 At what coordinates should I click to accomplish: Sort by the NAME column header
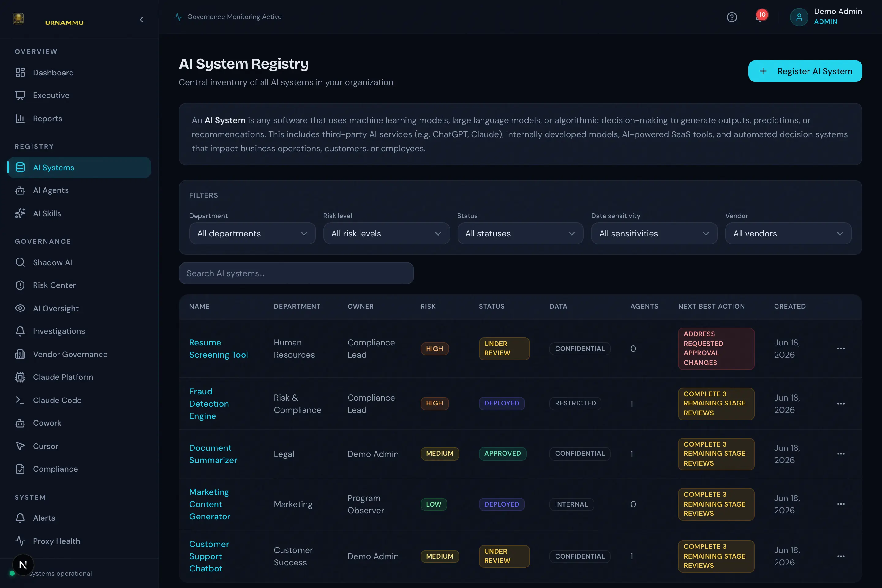click(x=199, y=306)
